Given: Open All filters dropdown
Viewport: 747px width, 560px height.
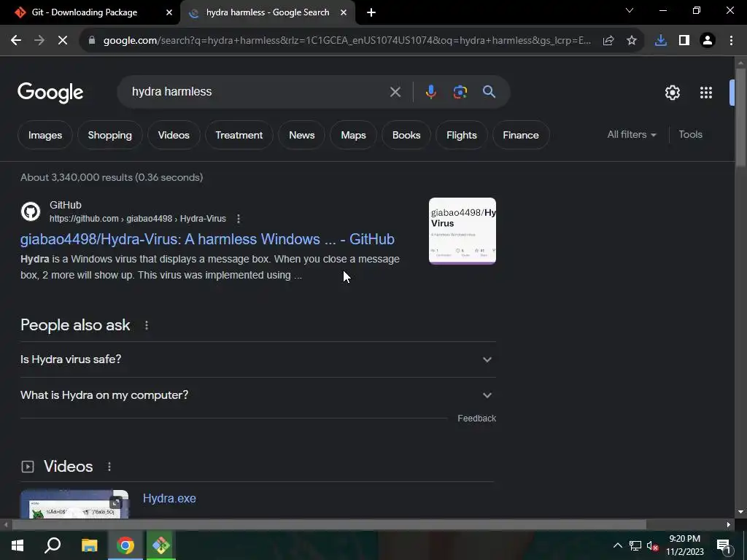Looking at the screenshot, I should click(x=631, y=135).
